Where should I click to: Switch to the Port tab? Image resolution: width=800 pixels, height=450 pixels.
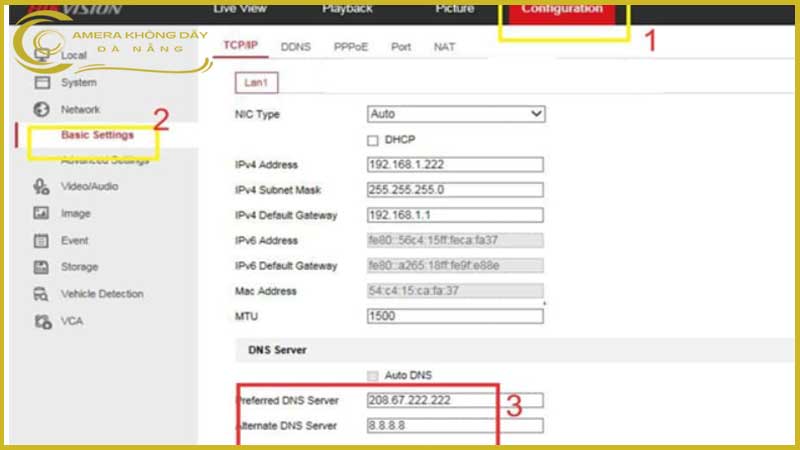(x=401, y=47)
